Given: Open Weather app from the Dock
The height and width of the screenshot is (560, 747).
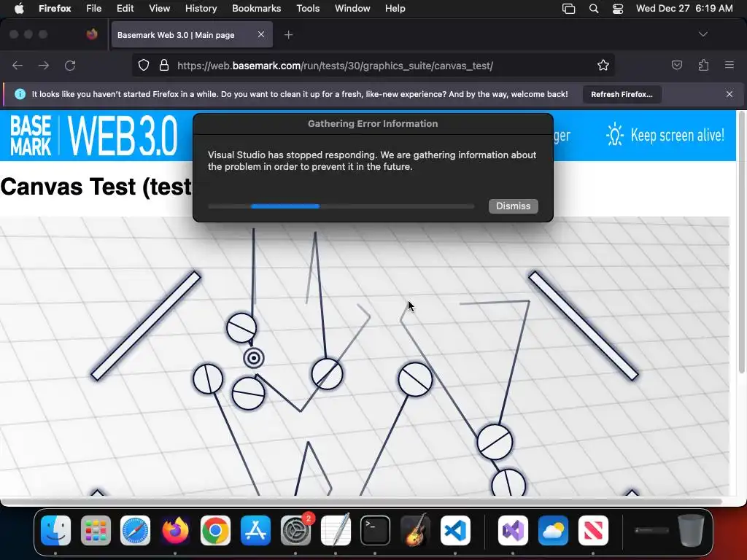Looking at the screenshot, I should pos(553,531).
